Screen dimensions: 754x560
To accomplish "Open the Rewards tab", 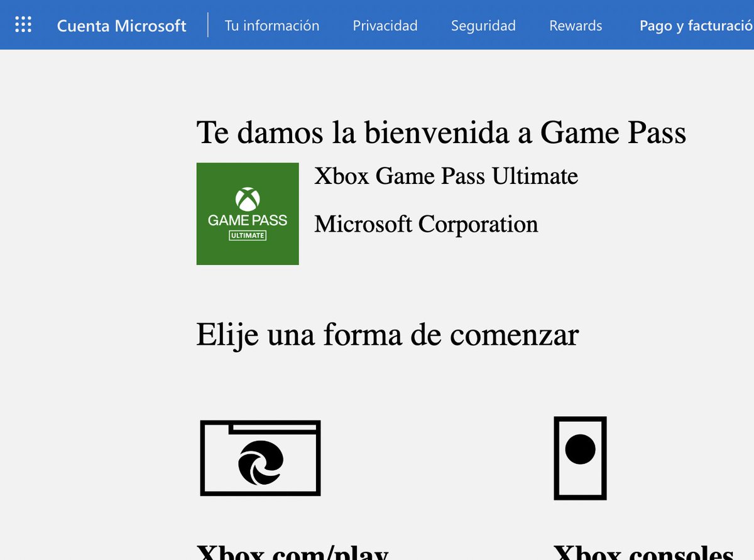I will (x=576, y=26).
